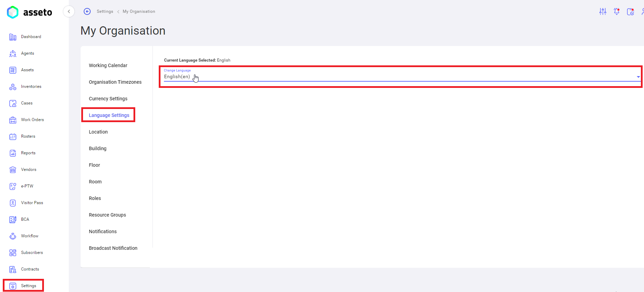
Task: Go to Subscribers label in sidebar
Action: pyautogui.click(x=32, y=253)
